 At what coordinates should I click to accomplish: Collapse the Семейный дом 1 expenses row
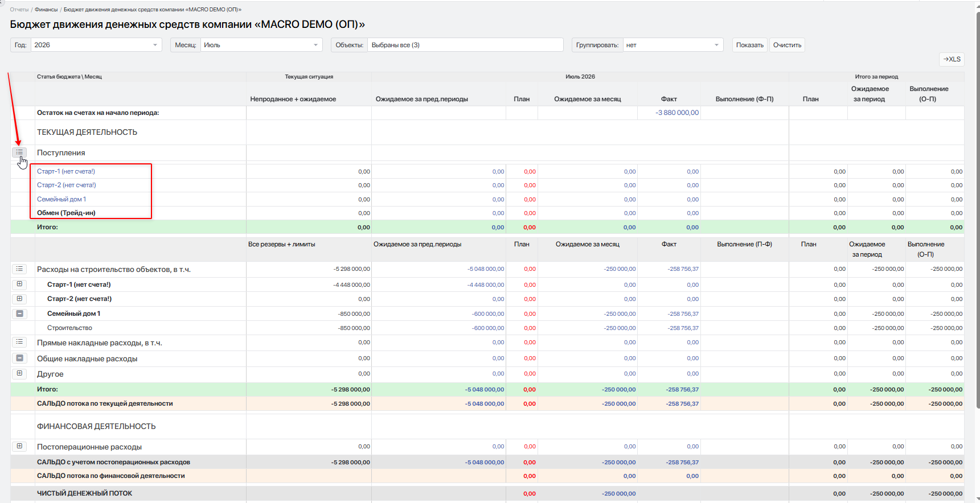pyautogui.click(x=19, y=314)
